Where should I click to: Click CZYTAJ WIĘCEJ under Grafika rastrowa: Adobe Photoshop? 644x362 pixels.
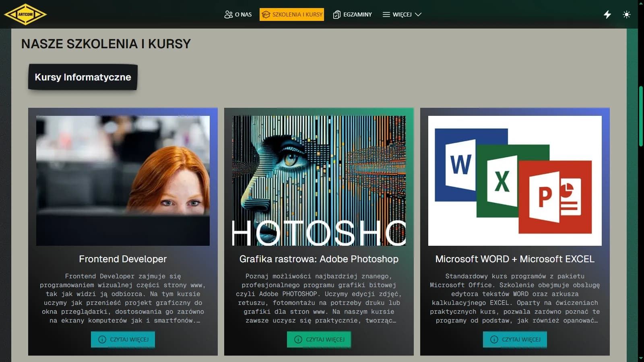(x=319, y=339)
